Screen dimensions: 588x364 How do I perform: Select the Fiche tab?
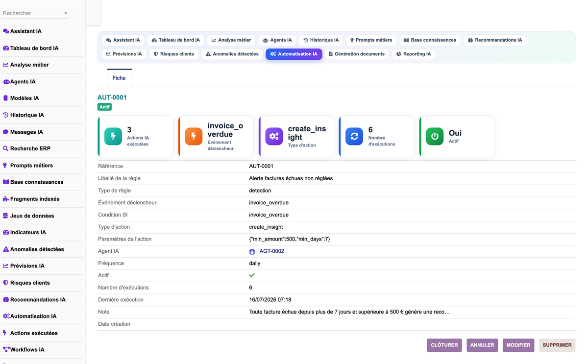click(119, 78)
